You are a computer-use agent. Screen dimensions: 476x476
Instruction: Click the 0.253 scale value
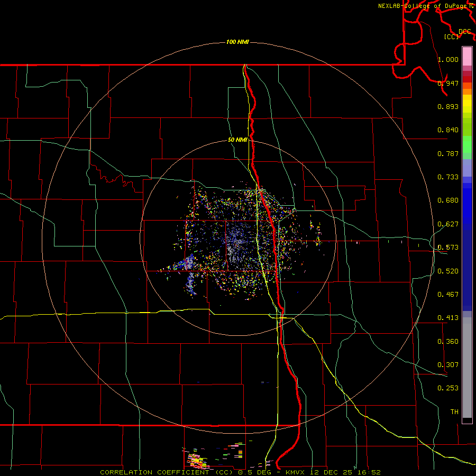448,388
